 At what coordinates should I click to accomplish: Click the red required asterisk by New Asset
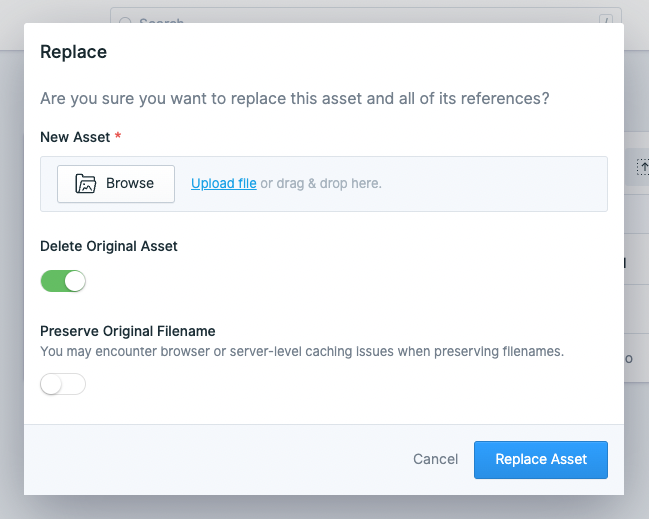click(118, 135)
